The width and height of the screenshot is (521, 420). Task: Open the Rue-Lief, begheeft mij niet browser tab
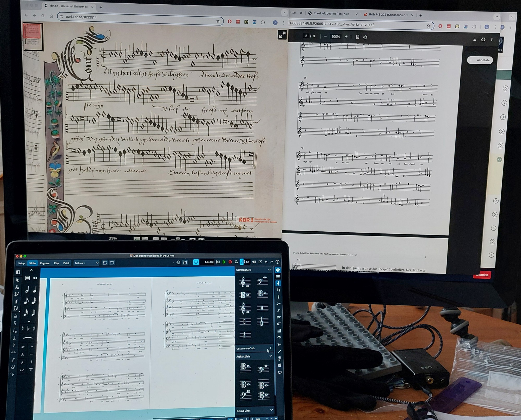click(x=331, y=14)
